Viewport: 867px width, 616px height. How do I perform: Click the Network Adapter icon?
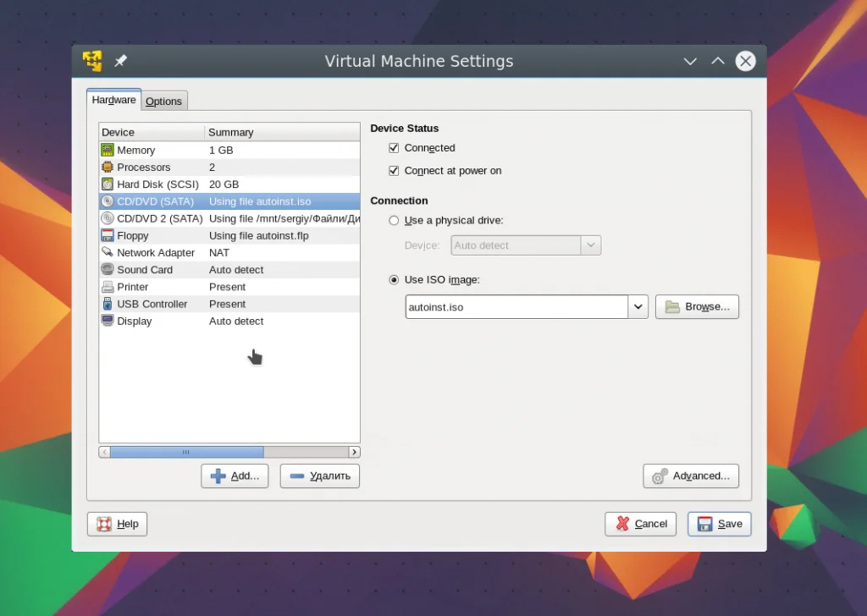(108, 252)
